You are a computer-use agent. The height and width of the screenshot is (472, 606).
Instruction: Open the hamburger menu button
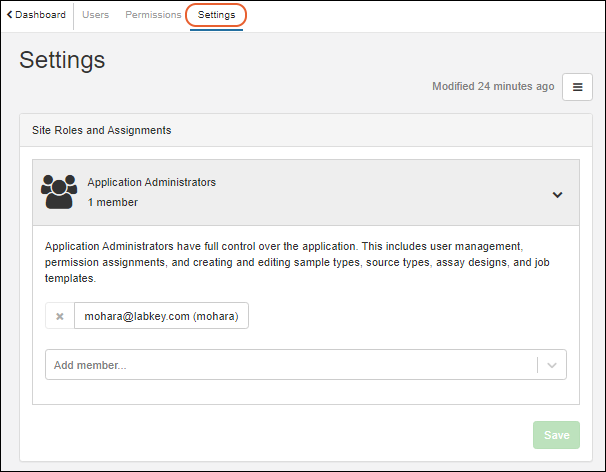click(577, 87)
